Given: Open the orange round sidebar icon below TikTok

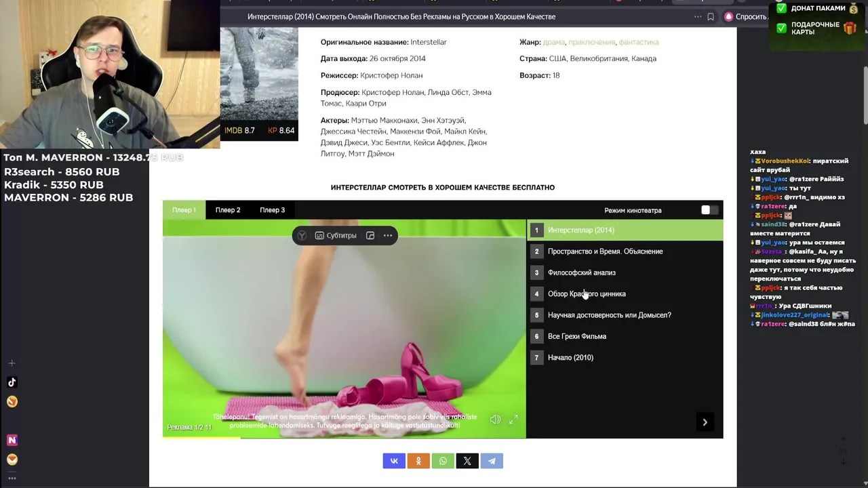Looking at the screenshot, I should pos(12,401).
